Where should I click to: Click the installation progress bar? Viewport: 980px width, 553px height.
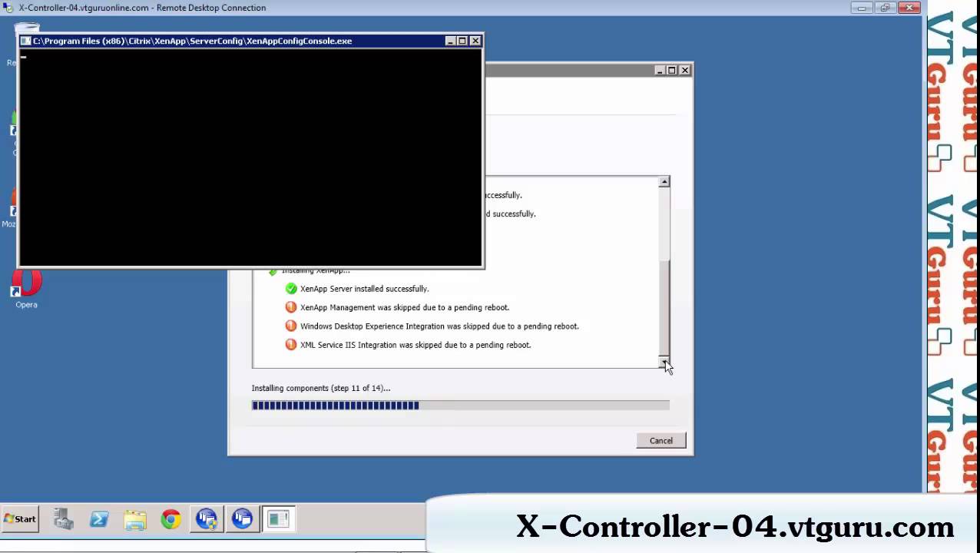pyautogui.click(x=460, y=406)
